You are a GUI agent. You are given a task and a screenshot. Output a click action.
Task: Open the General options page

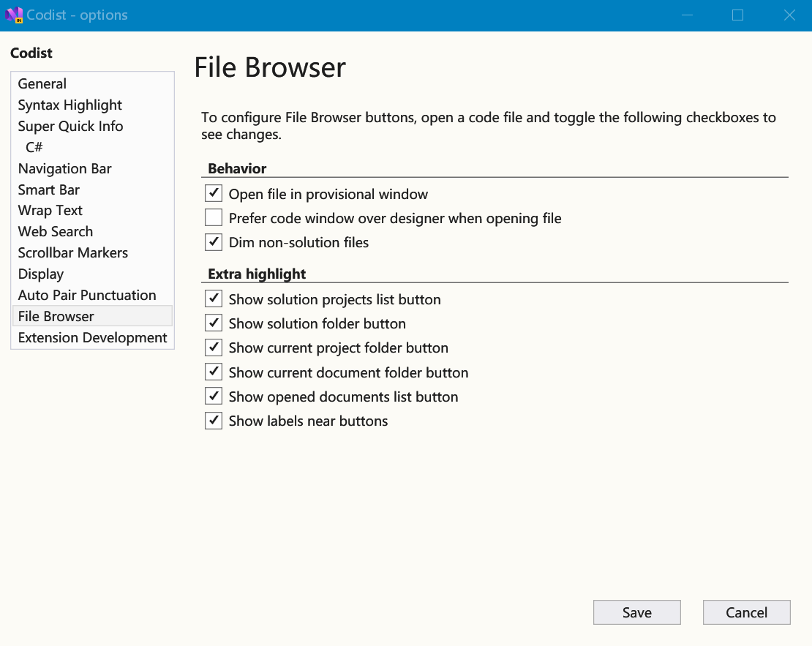(x=92, y=83)
